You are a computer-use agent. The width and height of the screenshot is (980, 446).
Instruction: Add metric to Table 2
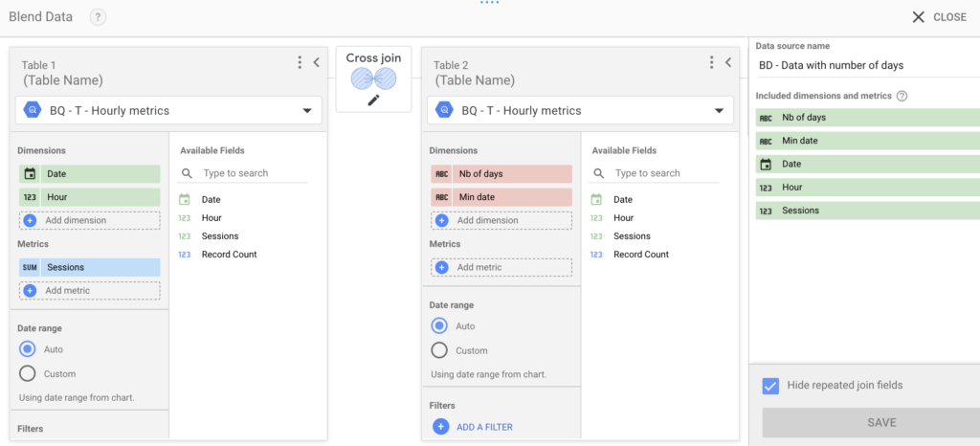tap(501, 267)
